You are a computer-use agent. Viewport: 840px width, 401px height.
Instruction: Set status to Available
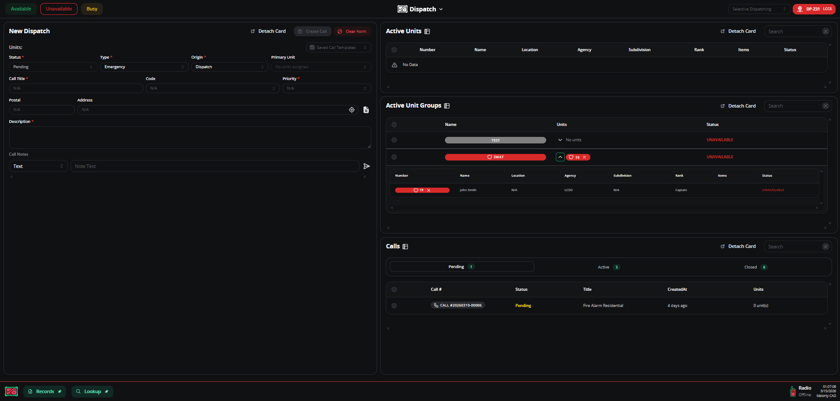[x=21, y=9]
